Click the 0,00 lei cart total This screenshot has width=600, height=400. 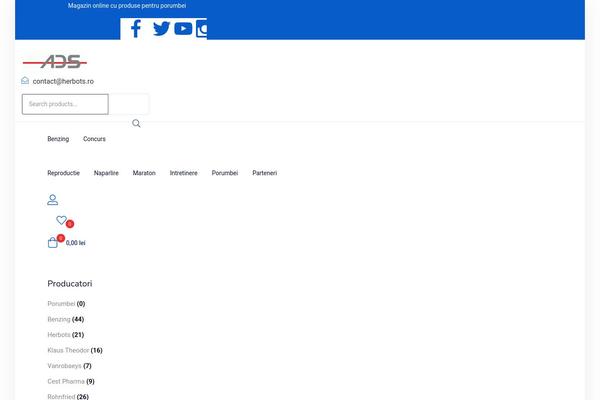point(75,243)
